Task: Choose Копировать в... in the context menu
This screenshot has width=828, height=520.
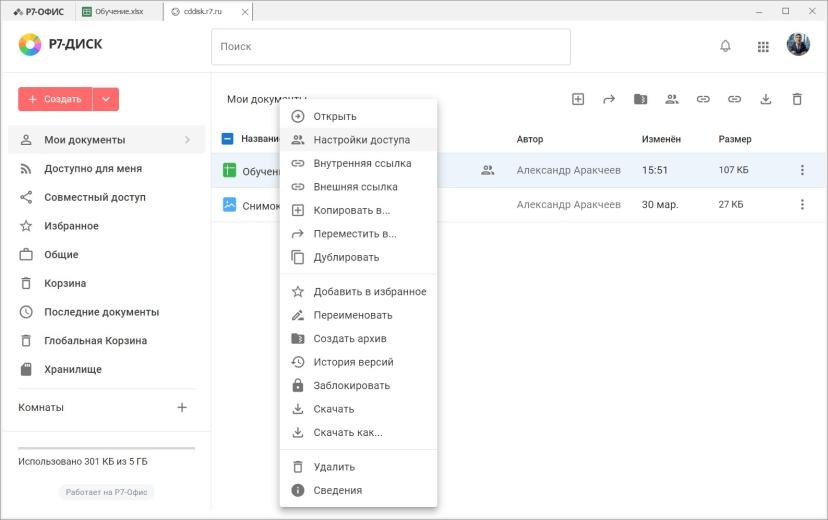Action: pos(359,210)
